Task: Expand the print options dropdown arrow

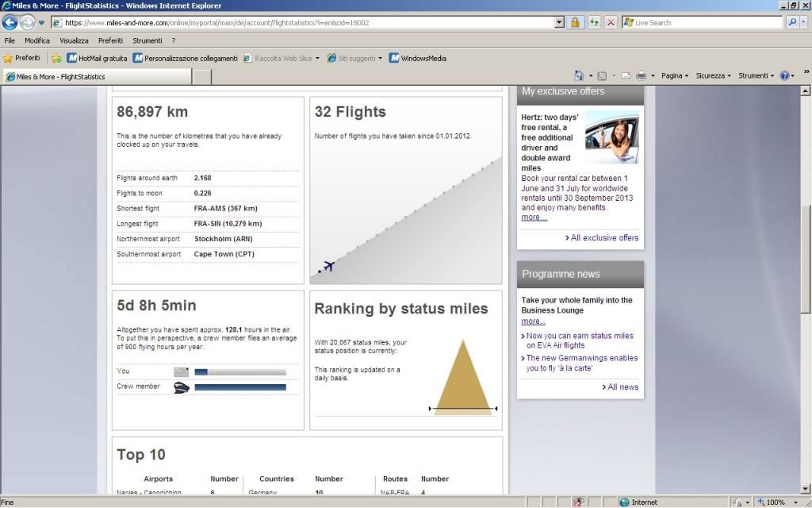Action: 653,75
